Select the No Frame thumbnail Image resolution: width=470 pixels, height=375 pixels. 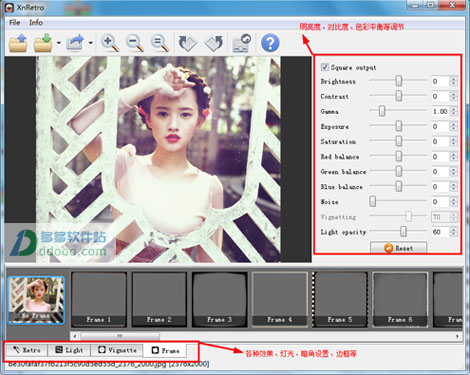(x=36, y=300)
